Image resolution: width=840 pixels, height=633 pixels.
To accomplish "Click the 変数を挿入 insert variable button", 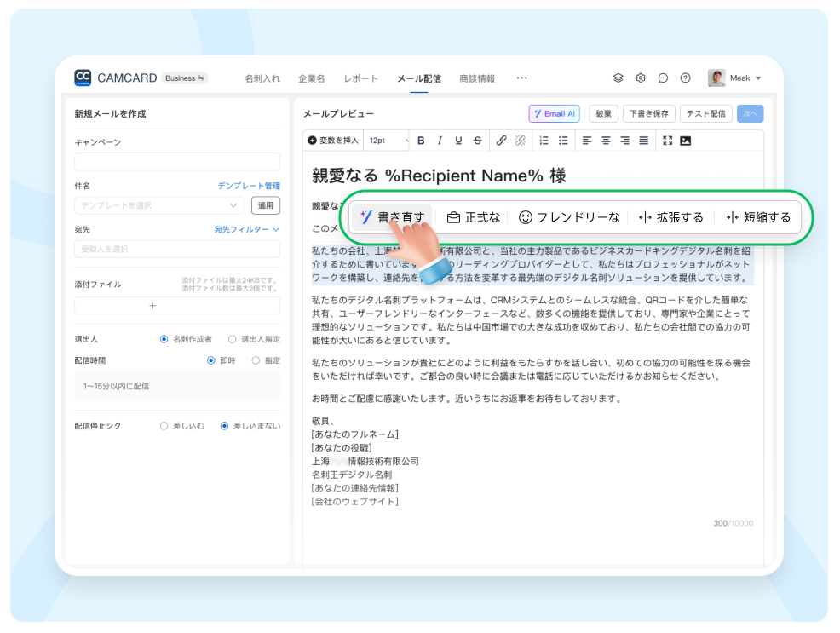I will pos(333,141).
